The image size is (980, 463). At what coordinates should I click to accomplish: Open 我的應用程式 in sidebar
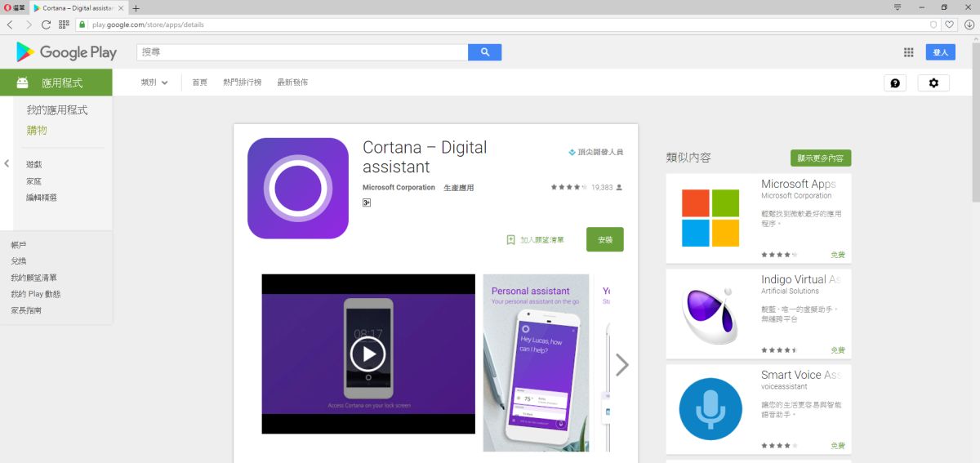(x=57, y=110)
